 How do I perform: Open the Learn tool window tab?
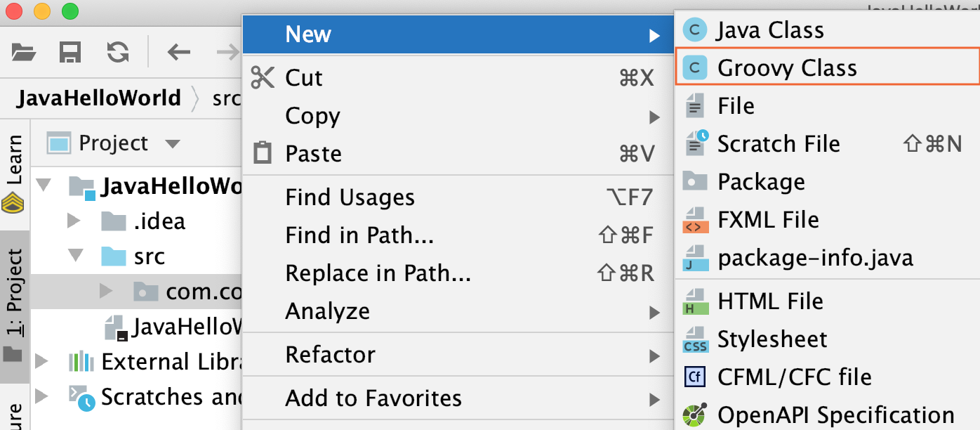(x=14, y=174)
